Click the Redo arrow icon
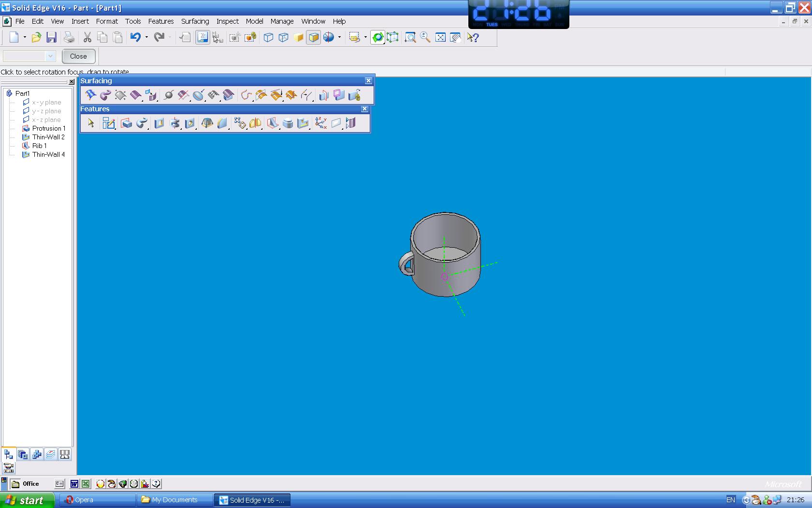This screenshot has width=812, height=508. pyautogui.click(x=159, y=37)
